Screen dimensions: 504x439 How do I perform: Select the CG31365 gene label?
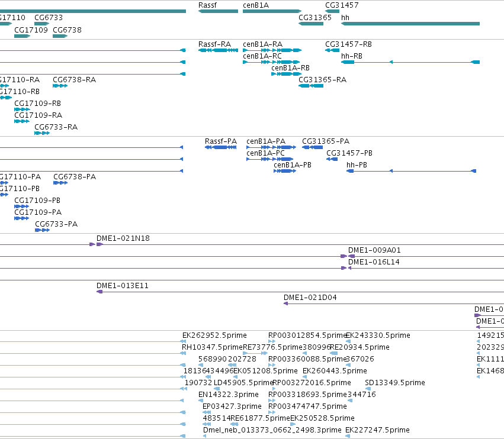click(x=315, y=17)
